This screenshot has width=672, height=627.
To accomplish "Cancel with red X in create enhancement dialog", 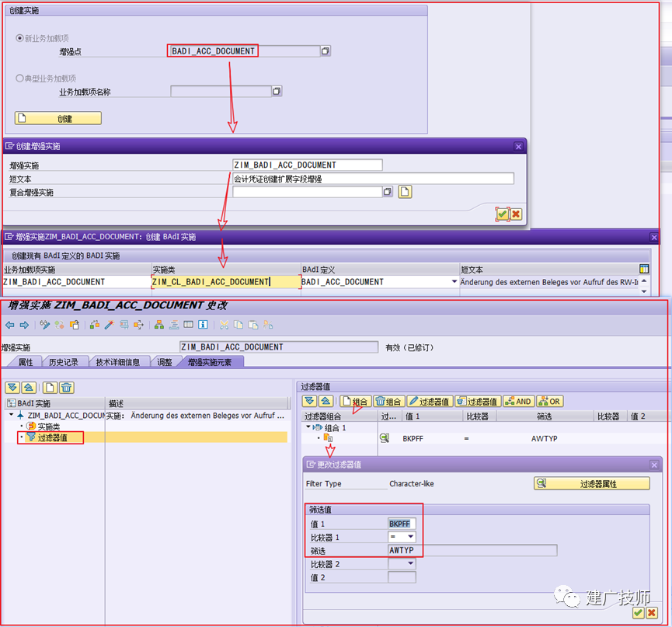I will click(516, 214).
